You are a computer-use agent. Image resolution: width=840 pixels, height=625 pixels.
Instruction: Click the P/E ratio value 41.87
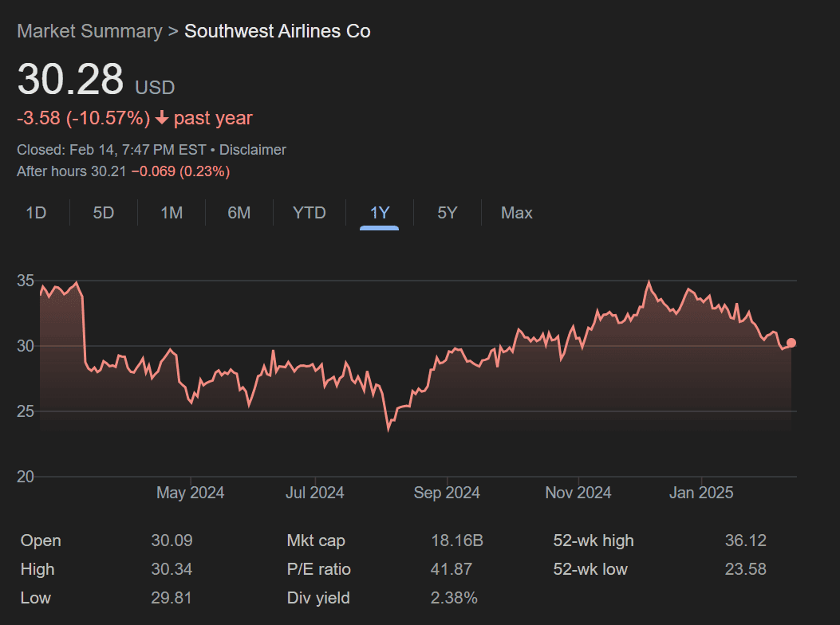pos(451,568)
